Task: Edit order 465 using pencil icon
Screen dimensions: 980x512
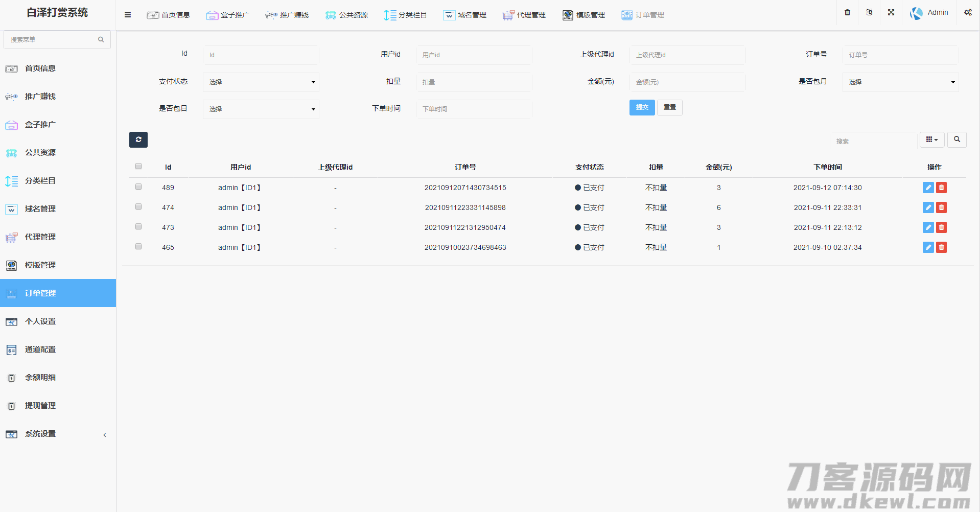Action: 928,247
